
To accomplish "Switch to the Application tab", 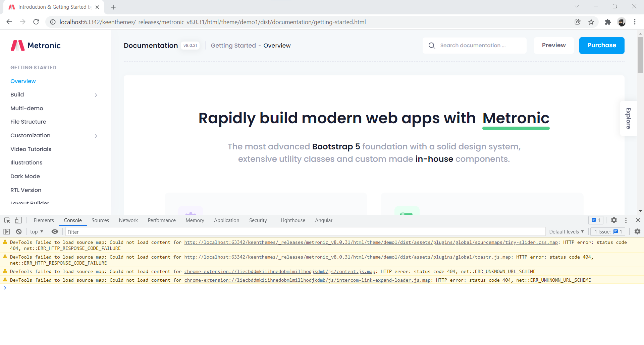I will pos(227,220).
